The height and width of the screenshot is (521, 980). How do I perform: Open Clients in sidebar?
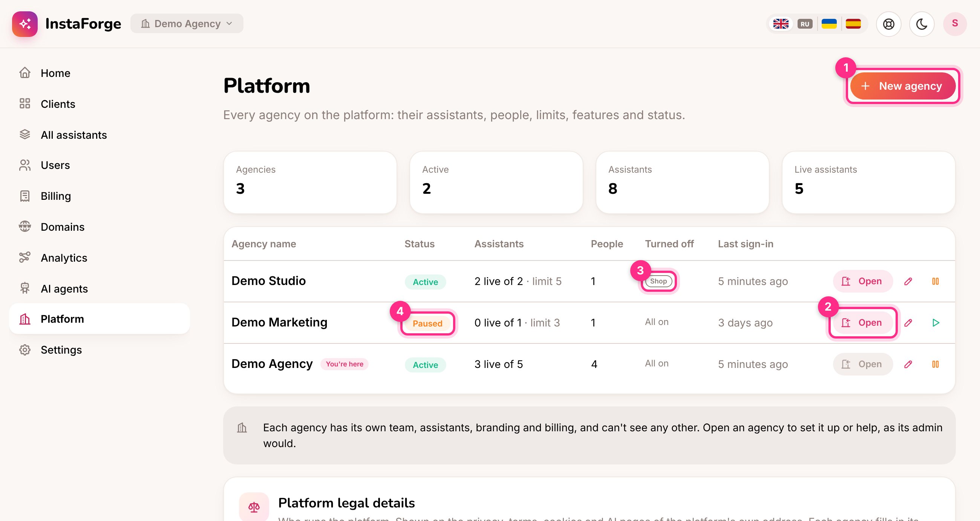coord(99,104)
